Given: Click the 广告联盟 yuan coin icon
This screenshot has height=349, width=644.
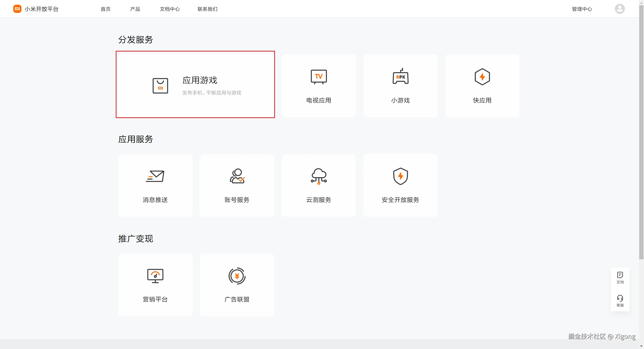Looking at the screenshot, I should (237, 276).
